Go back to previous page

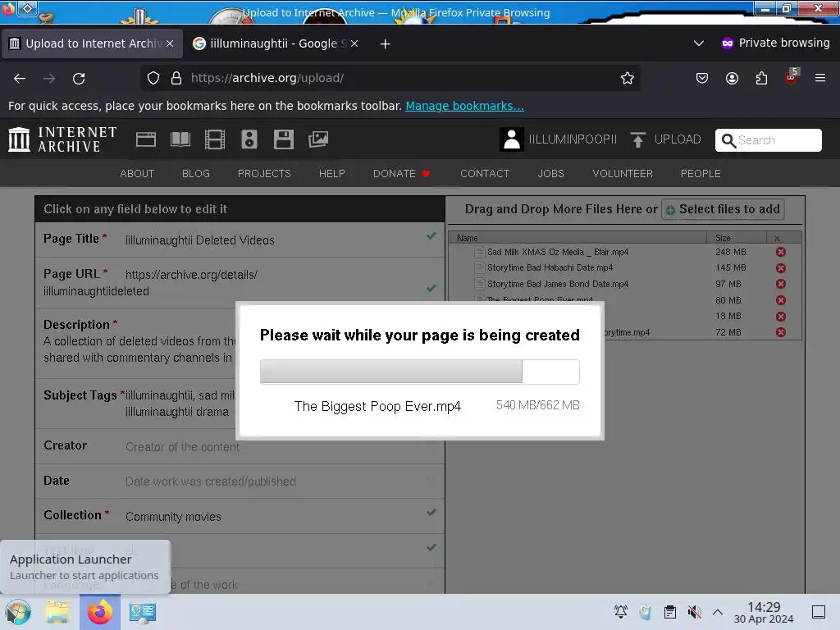(20, 79)
